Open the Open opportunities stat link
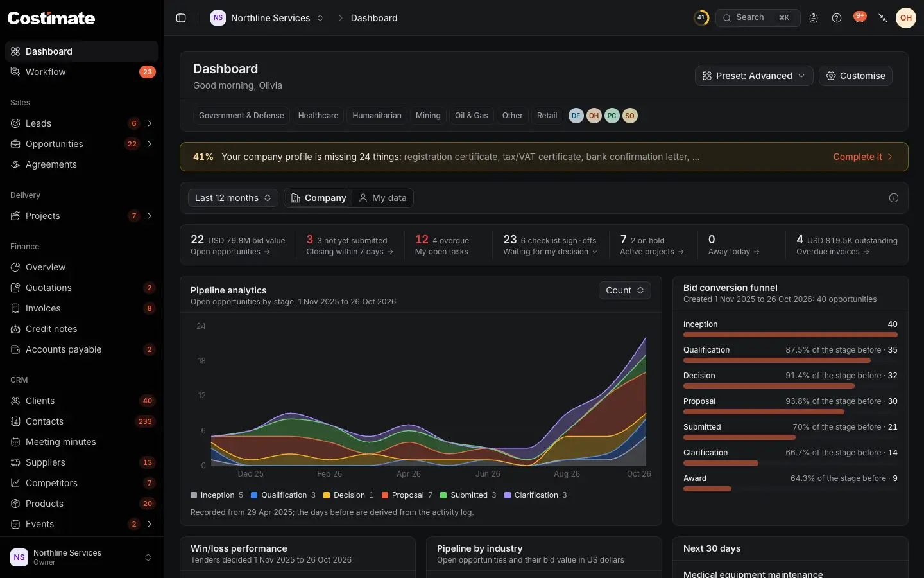The width and height of the screenshot is (924, 578). [x=230, y=252]
